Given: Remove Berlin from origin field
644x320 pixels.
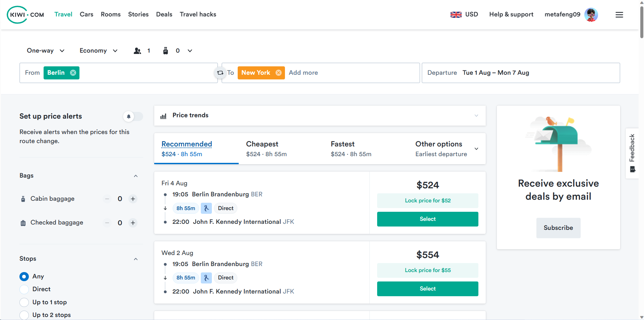Looking at the screenshot, I should 73,73.
